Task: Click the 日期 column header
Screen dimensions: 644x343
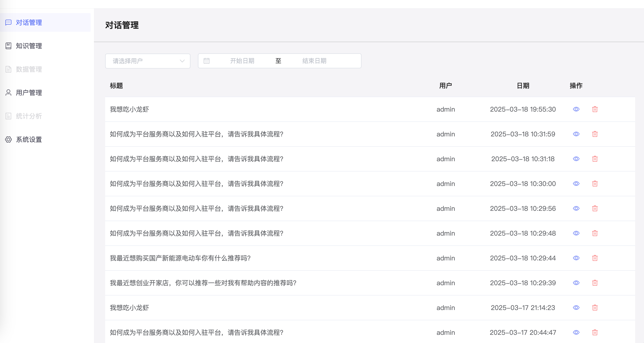Action: point(523,86)
